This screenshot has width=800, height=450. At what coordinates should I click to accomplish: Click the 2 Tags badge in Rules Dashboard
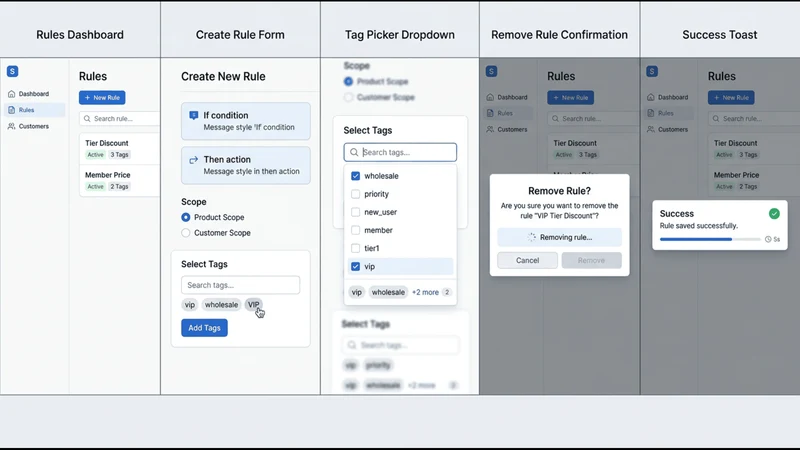(x=119, y=186)
